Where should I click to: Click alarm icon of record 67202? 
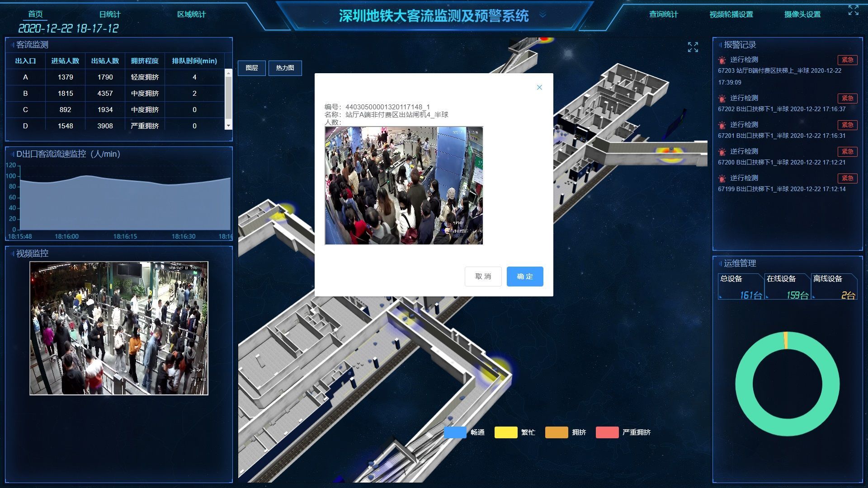(722, 99)
